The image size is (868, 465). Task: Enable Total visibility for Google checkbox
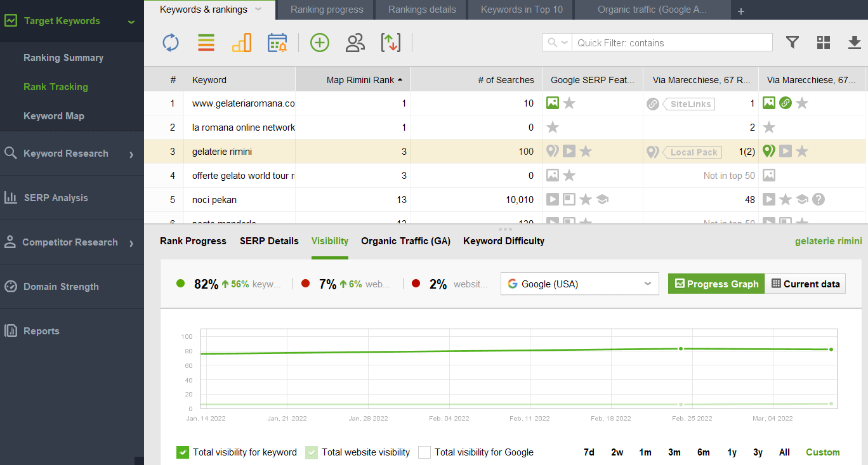pos(424,452)
